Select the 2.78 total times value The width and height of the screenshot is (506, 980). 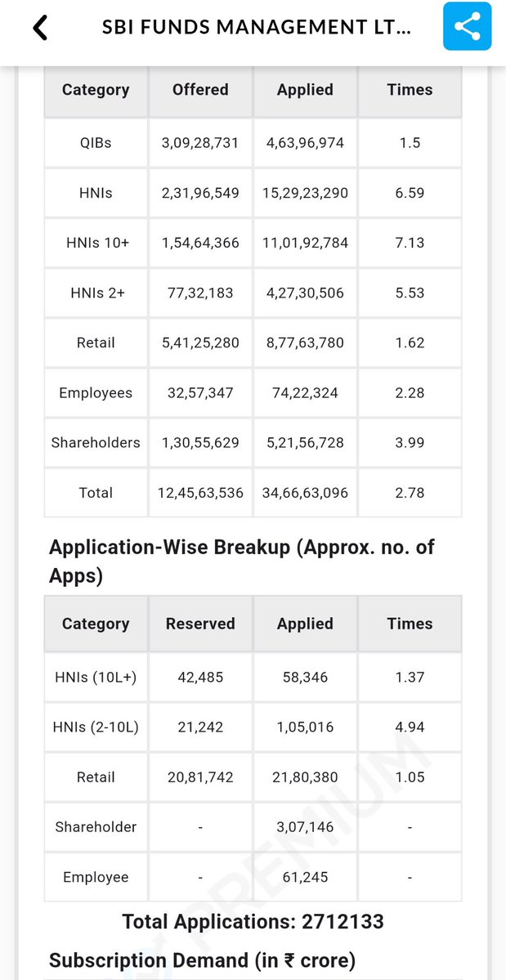410,493
